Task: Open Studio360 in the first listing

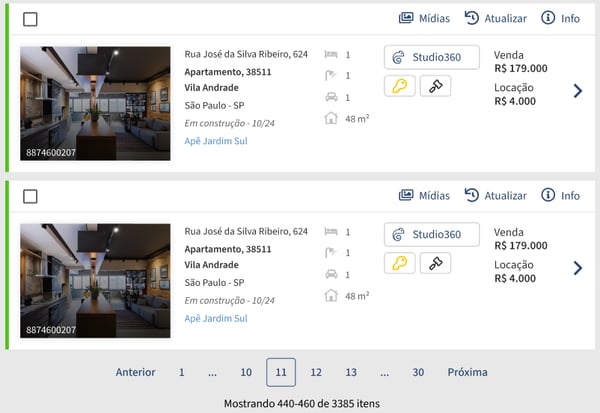Action: tap(431, 57)
